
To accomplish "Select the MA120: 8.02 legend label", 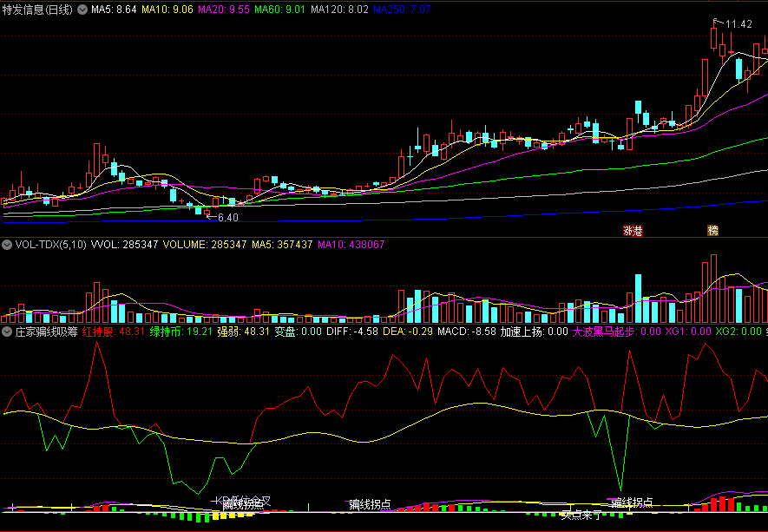I will click(x=339, y=10).
